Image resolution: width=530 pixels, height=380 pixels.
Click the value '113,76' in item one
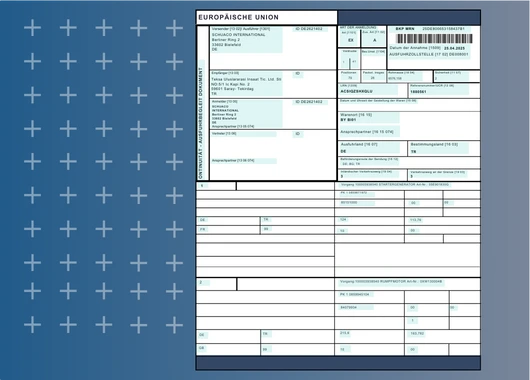pyautogui.click(x=415, y=220)
